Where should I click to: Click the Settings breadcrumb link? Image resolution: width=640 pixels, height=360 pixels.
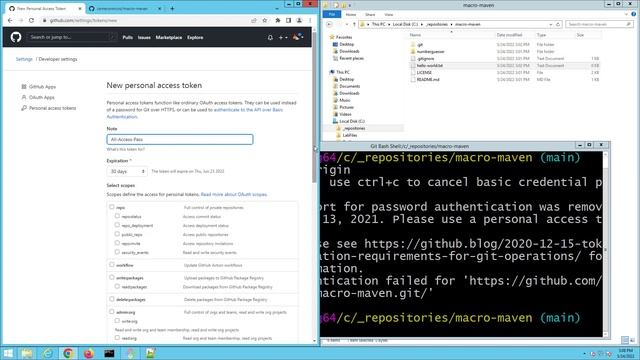point(24,59)
